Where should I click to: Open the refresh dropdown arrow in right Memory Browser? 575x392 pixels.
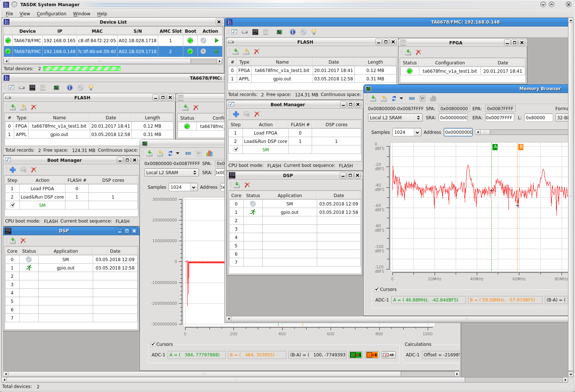(x=402, y=99)
